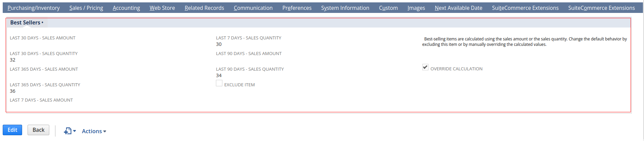
Task: Select the Web Store tab
Action: (162, 8)
